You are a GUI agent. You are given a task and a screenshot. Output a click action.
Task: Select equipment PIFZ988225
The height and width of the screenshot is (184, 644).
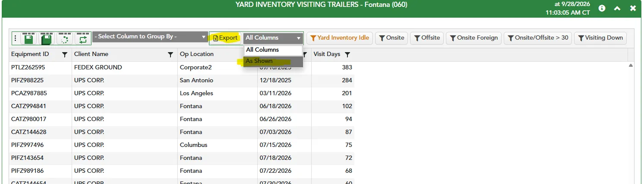pos(28,81)
